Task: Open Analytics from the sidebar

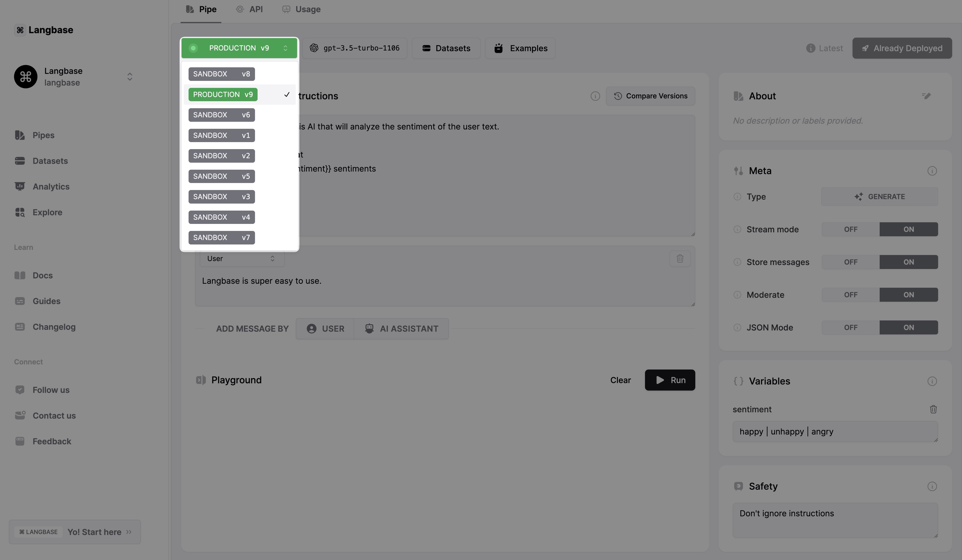Action: pyautogui.click(x=51, y=187)
